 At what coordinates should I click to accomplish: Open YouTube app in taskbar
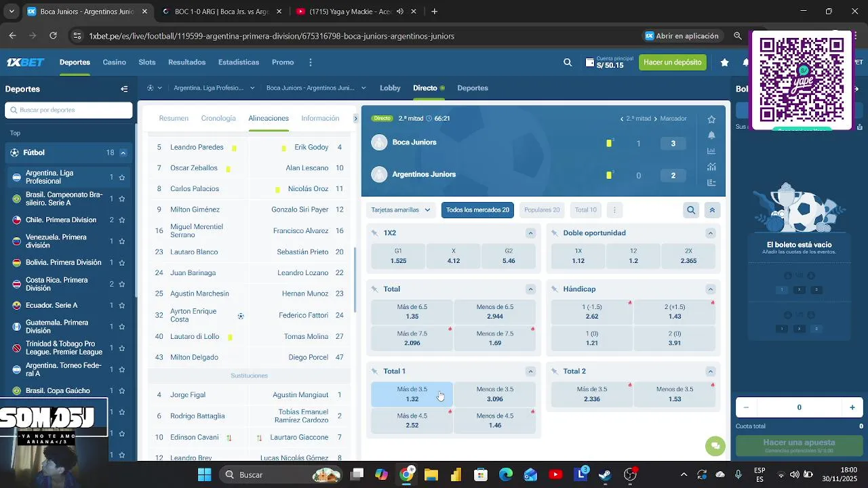[x=555, y=474]
